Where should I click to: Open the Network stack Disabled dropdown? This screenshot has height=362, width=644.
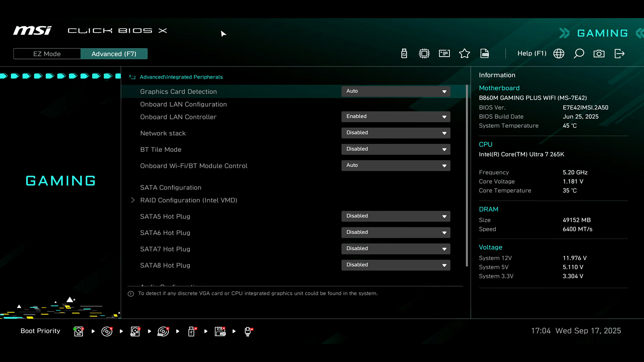396,133
